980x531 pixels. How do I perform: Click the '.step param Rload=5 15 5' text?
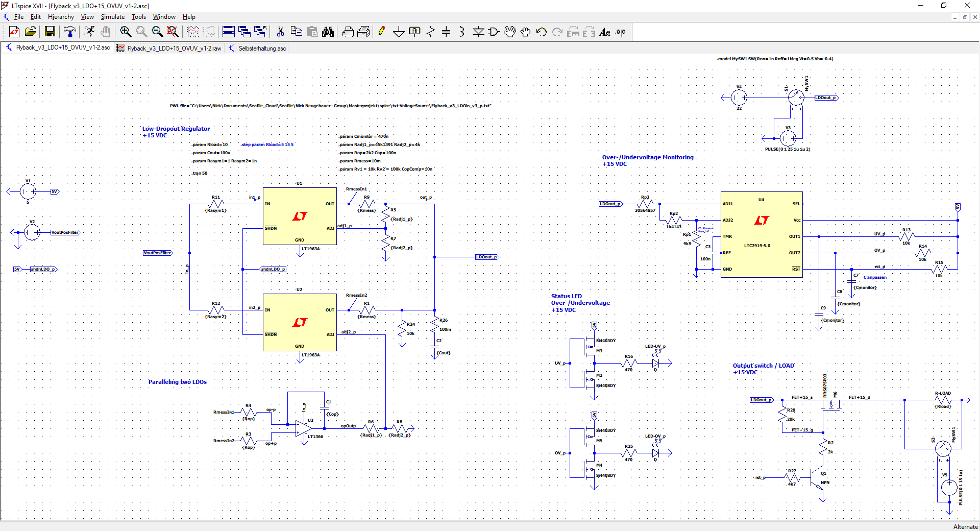coord(267,144)
